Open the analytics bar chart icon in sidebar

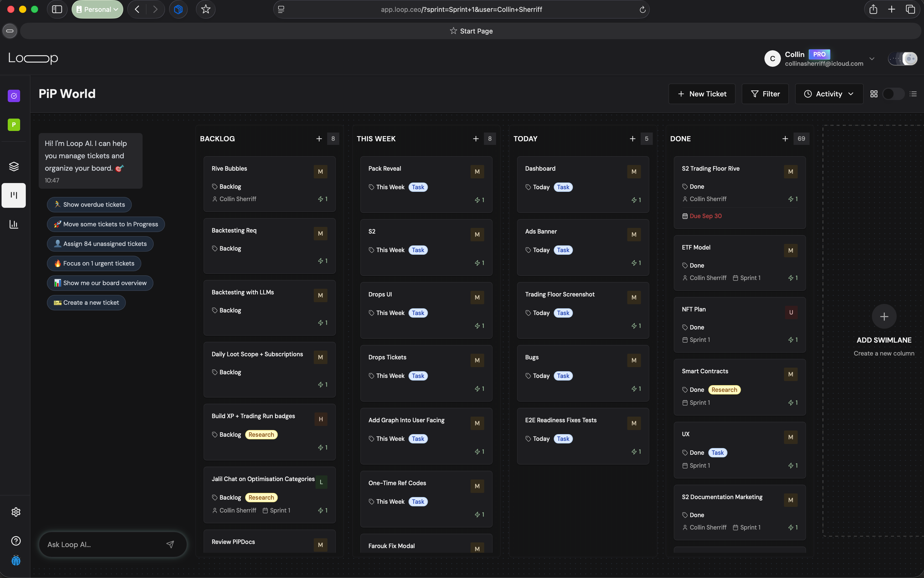(14, 224)
